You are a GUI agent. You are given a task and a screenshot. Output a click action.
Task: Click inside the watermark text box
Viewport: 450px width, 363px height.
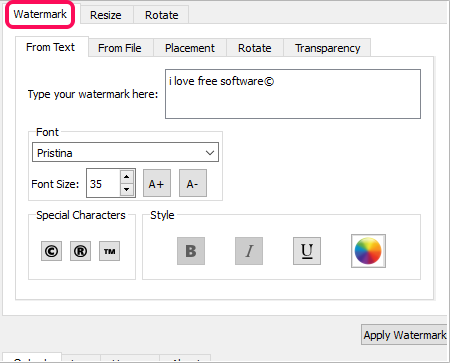click(x=293, y=94)
